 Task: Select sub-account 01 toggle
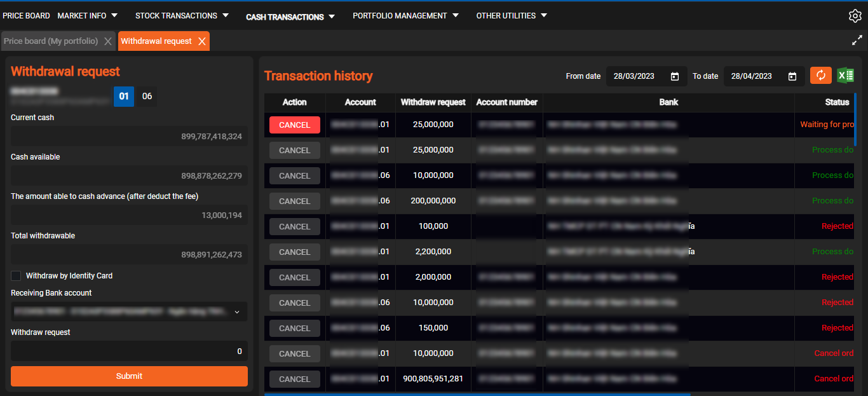tap(124, 97)
